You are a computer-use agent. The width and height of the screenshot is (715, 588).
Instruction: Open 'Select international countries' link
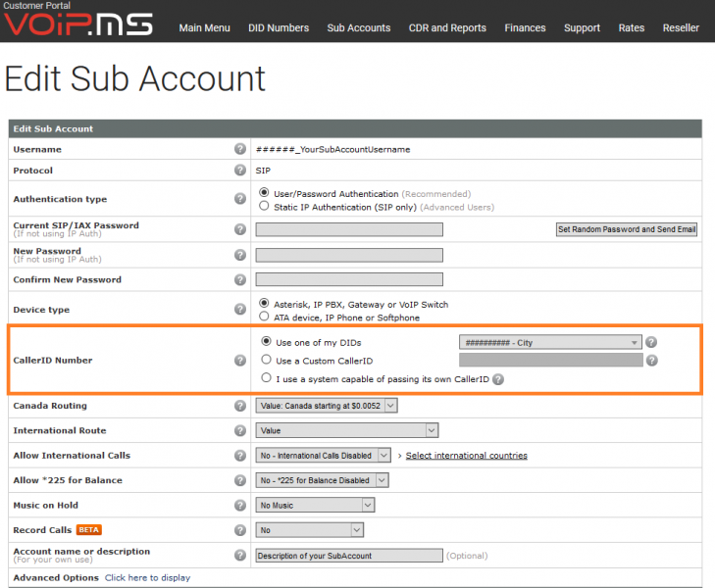point(467,456)
